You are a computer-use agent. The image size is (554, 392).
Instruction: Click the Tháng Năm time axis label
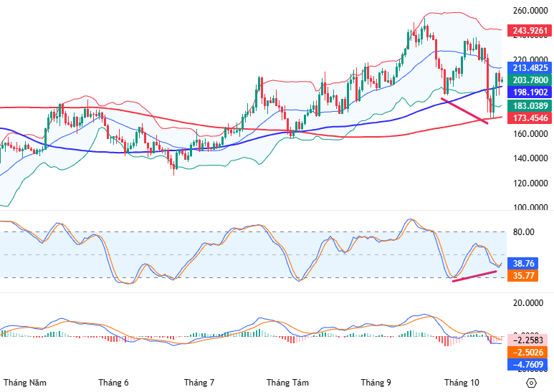[25, 383]
